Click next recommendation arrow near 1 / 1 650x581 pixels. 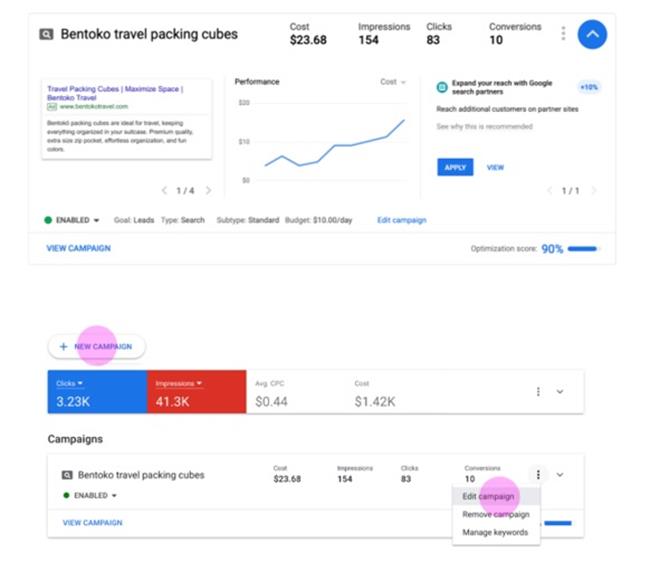click(x=594, y=191)
